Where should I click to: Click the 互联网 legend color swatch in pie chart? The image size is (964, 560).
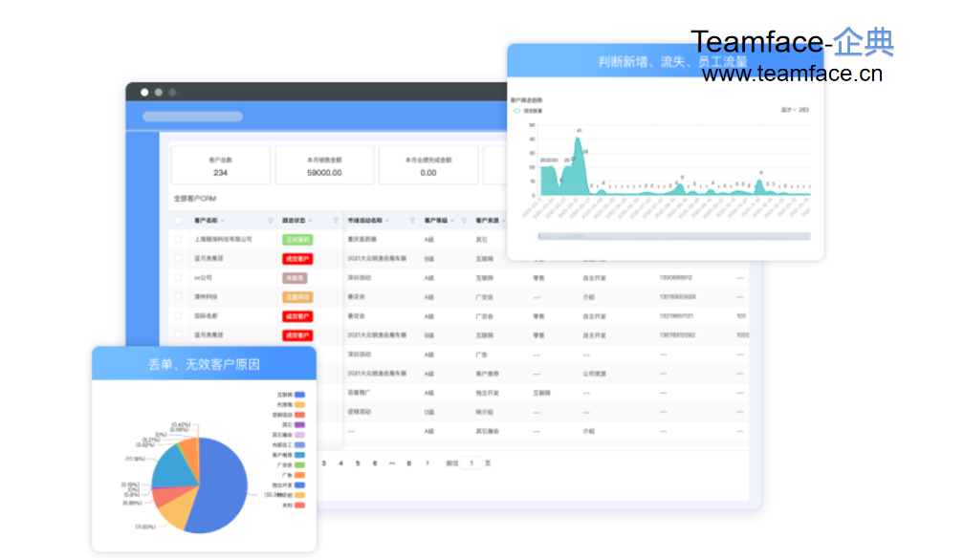point(300,395)
